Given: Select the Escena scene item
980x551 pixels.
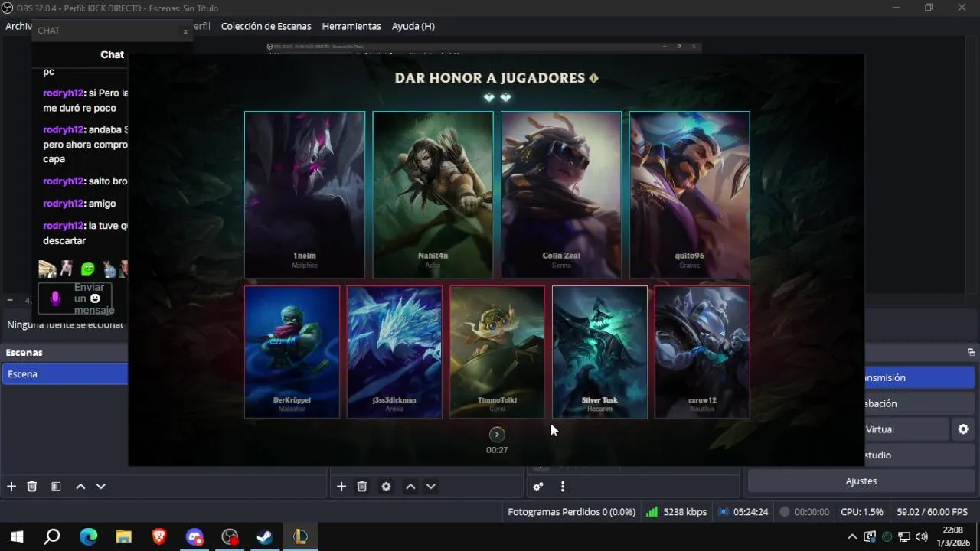Looking at the screenshot, I should coord(64,374).
